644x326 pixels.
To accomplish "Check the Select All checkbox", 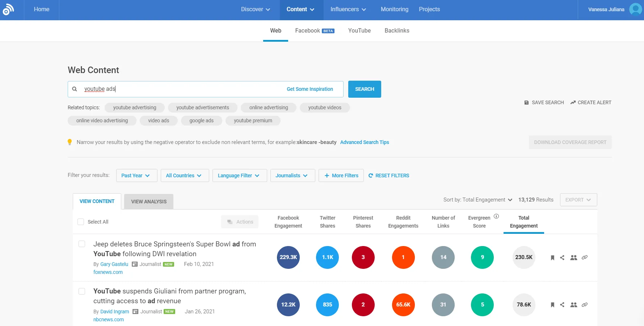I will [81, 222].
